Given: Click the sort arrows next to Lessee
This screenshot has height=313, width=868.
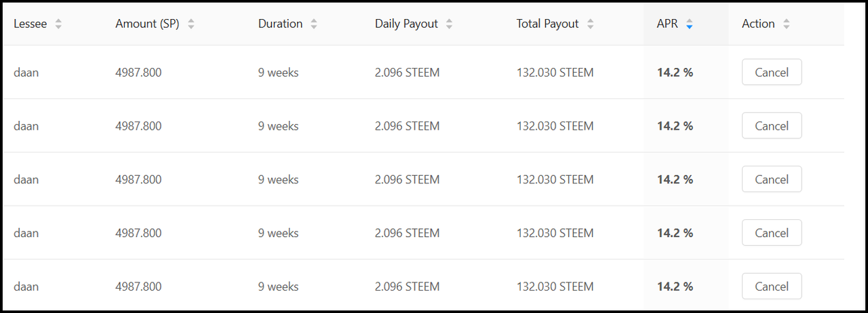Looking at the screenshot, I should [x=58, y=24].
